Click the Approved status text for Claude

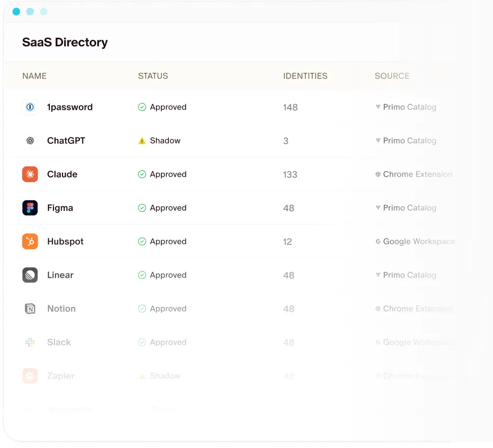pos(168,174)
